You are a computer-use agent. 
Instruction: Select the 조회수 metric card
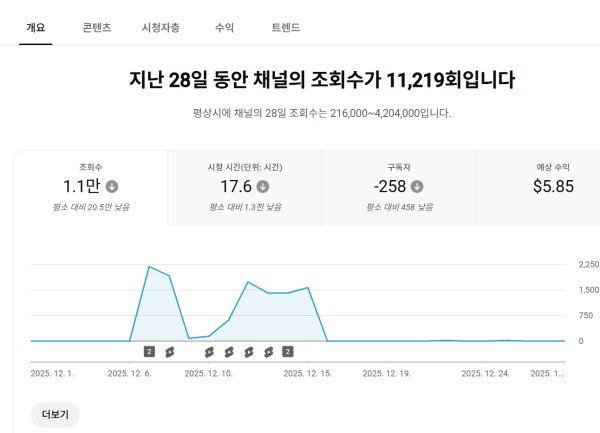click(91, 187)
